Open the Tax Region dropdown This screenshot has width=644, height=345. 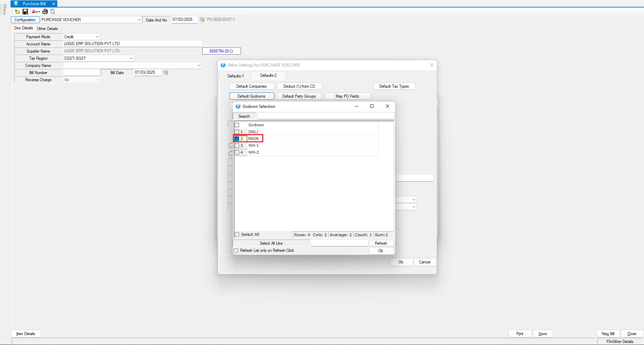click(x=131, y=58)
